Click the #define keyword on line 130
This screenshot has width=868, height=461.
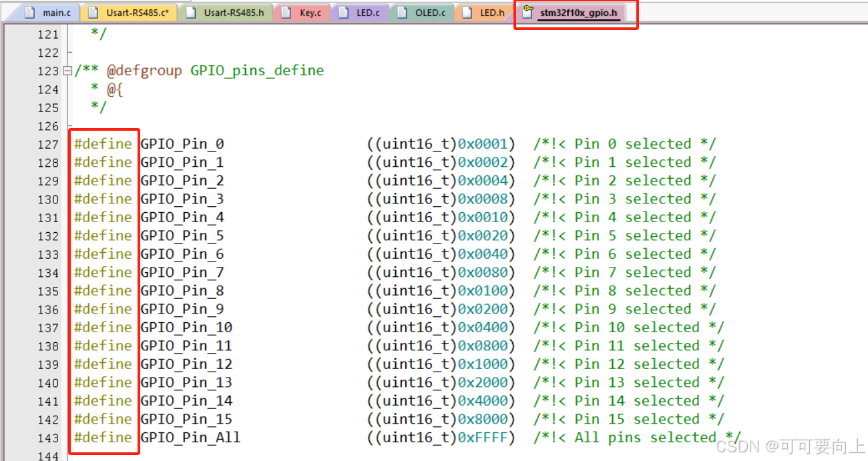103,199
